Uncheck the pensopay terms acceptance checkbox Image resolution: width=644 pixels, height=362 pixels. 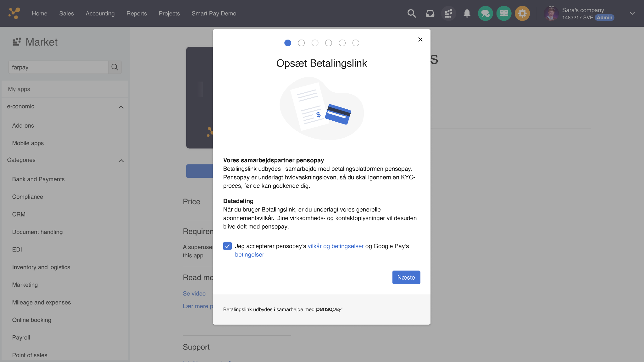pos(227,246)
